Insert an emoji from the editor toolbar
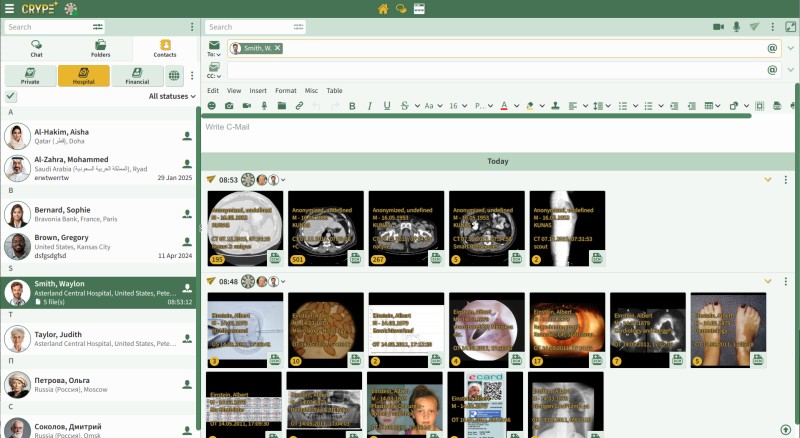800x438 pixels. pyautogui.click(x=212, y=106)
